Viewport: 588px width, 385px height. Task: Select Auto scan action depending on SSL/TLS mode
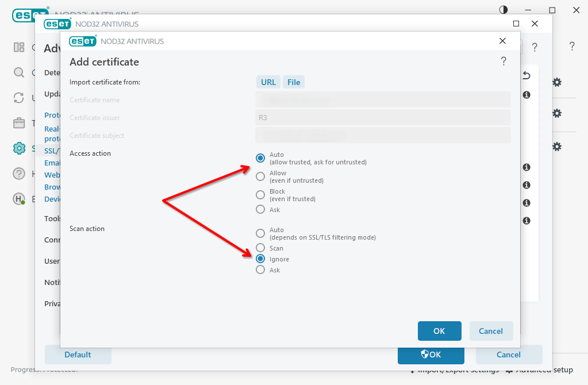coord(260,233)
